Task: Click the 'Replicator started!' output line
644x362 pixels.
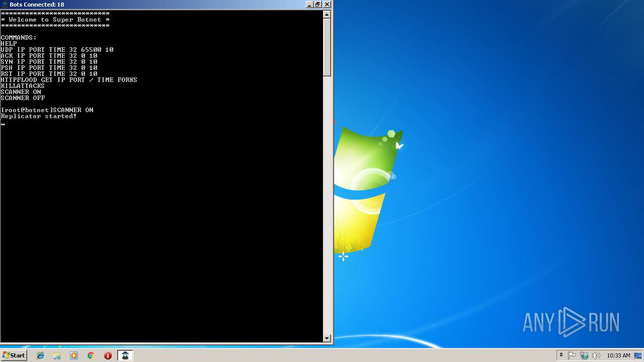Action: (x=39, y=116)
